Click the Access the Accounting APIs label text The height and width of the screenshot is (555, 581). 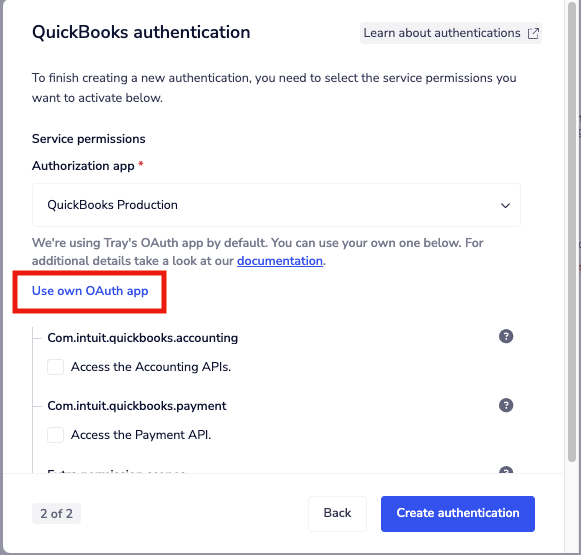pos(151,367)
